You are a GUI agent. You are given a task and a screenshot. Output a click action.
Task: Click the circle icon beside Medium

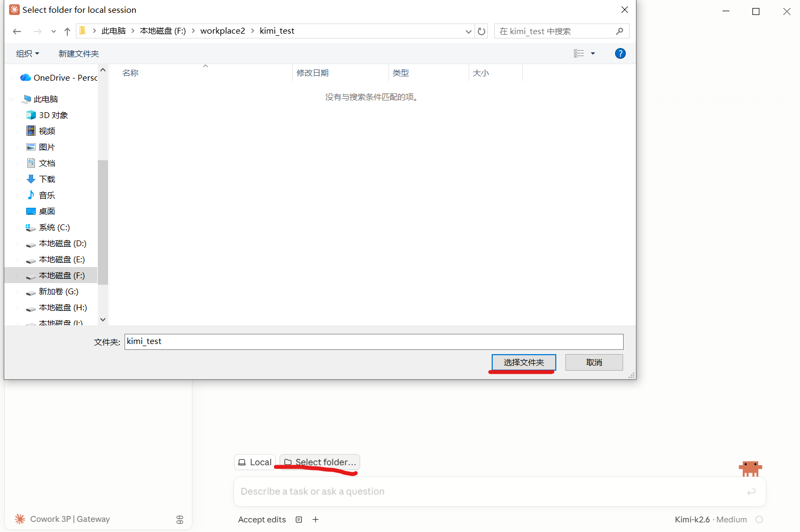pos(759,520)
